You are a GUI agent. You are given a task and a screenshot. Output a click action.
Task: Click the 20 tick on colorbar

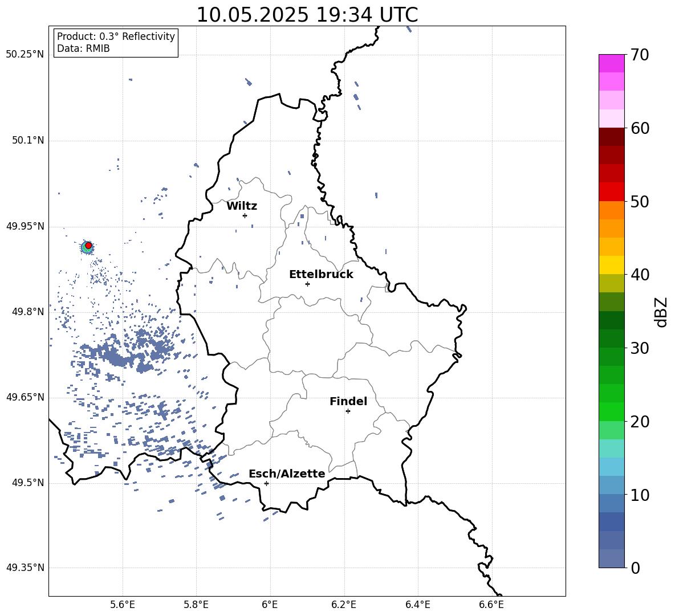pos(640,422)
